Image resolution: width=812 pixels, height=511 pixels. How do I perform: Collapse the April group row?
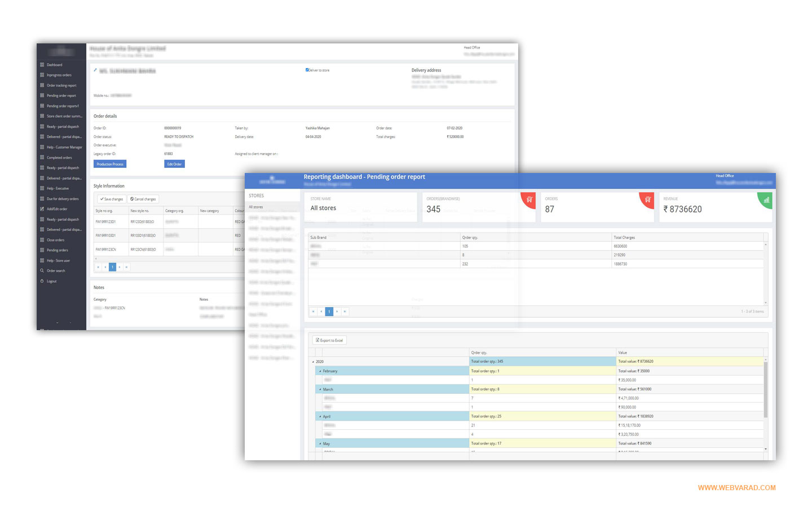point(320,417)
